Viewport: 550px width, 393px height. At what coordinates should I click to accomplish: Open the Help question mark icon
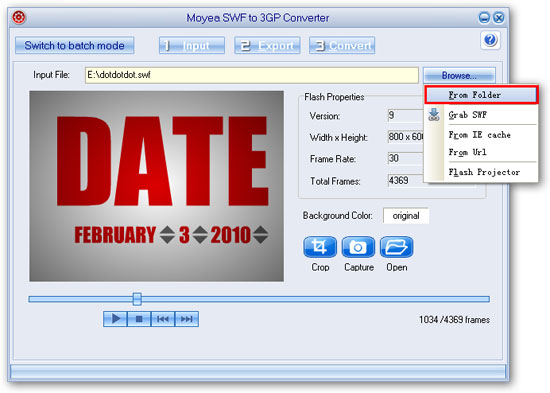tap(490, 40)
